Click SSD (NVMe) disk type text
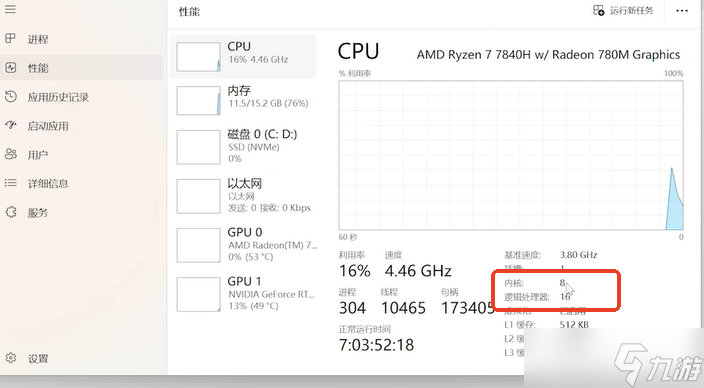The width and height of the screenshot is (704, 388). click(x=254, y=147)
